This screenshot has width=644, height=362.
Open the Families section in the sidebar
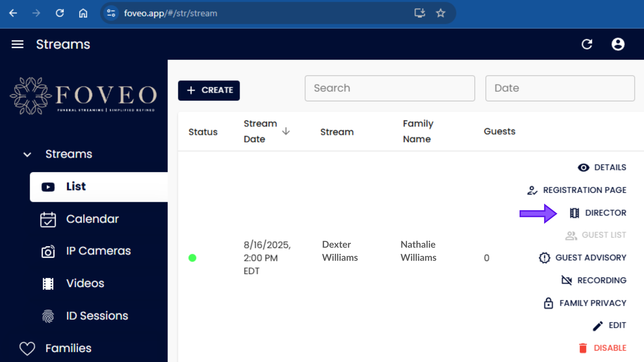click(55, 348)
